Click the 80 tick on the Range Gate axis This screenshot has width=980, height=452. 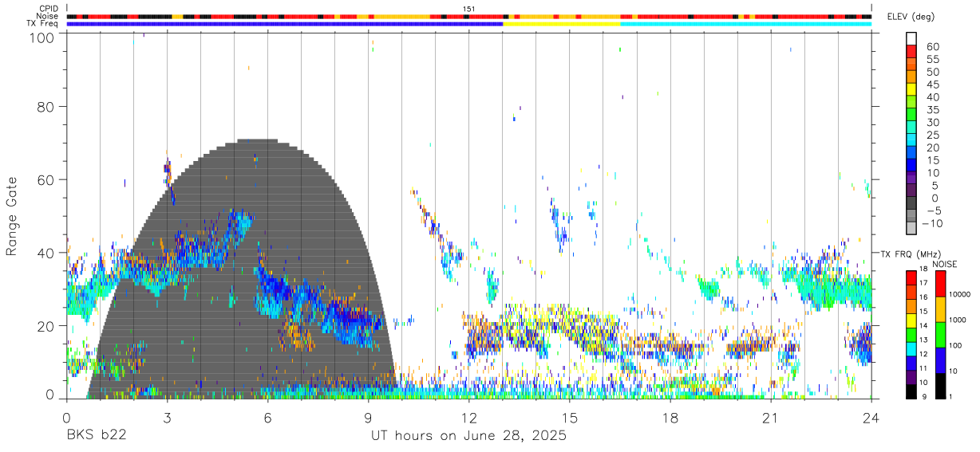click(x=45, y=107)
